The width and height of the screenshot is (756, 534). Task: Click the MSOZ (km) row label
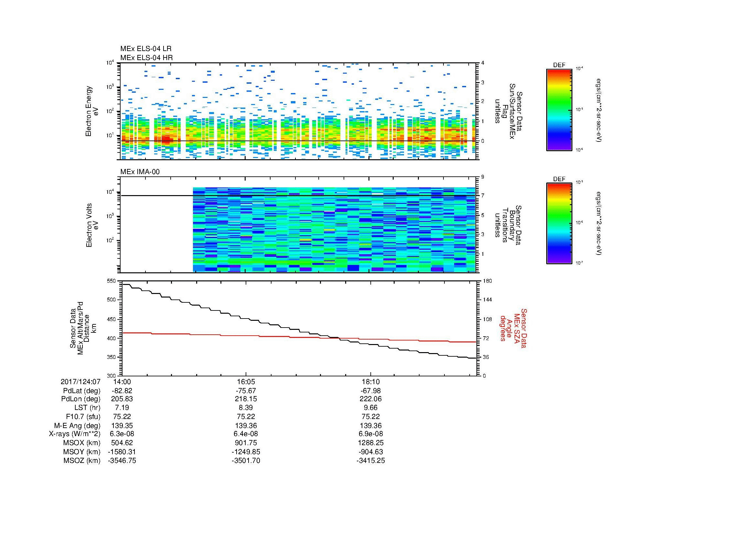pyautogui.click(x=82, y=461)
